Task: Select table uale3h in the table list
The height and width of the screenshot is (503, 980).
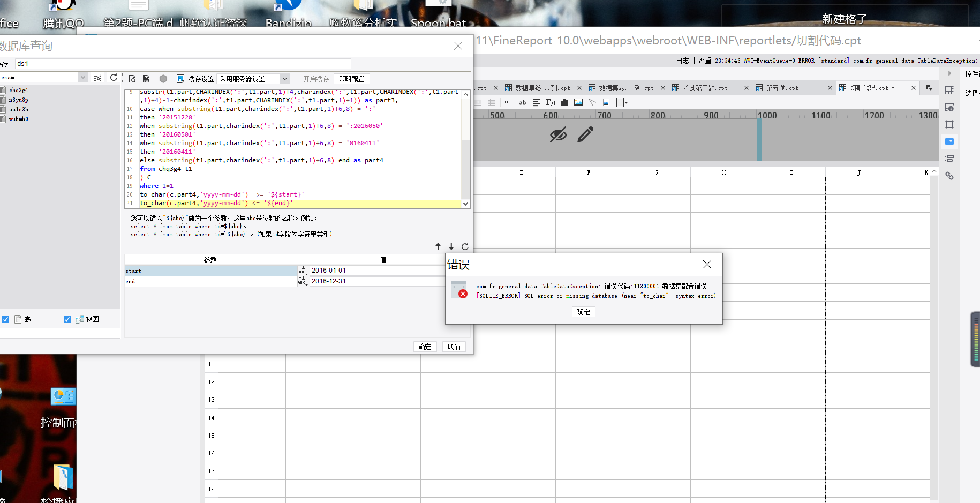Action: (x=18, y=109)
